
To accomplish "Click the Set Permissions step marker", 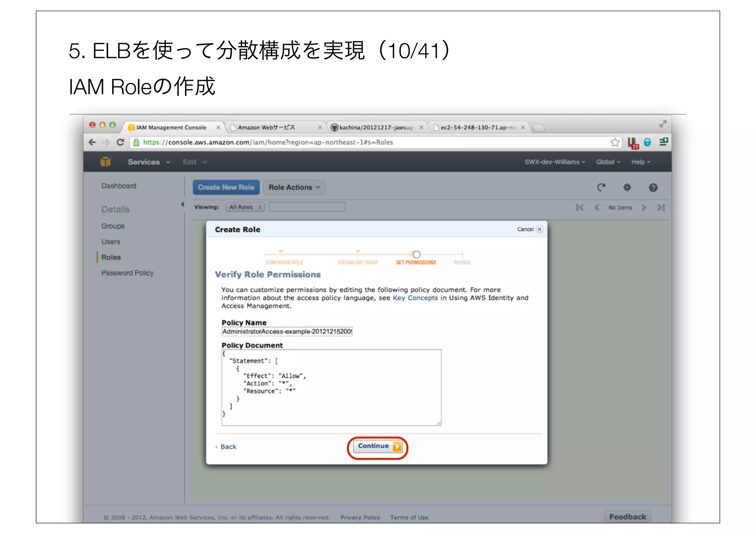I will (417, 254).
